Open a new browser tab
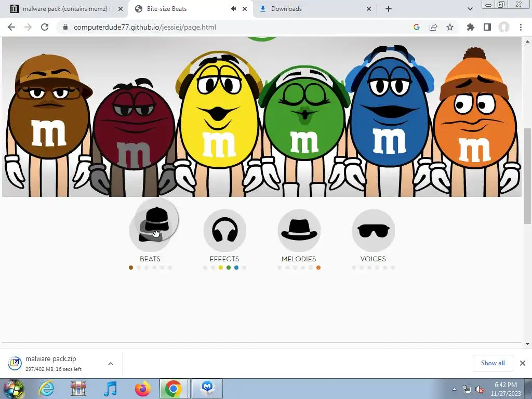The height and width of the screenshot is (399, 532). coord(389,9)
